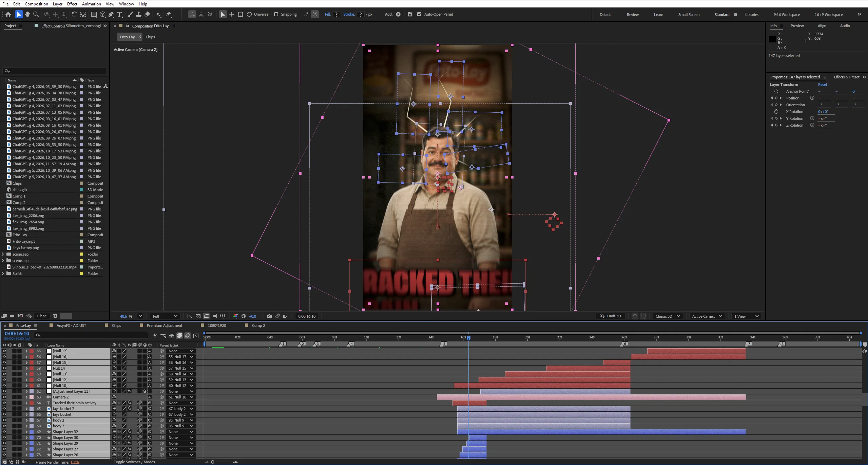Click the 8 bpc color depth button
The image size is (868, 465).
click(42, 316)
